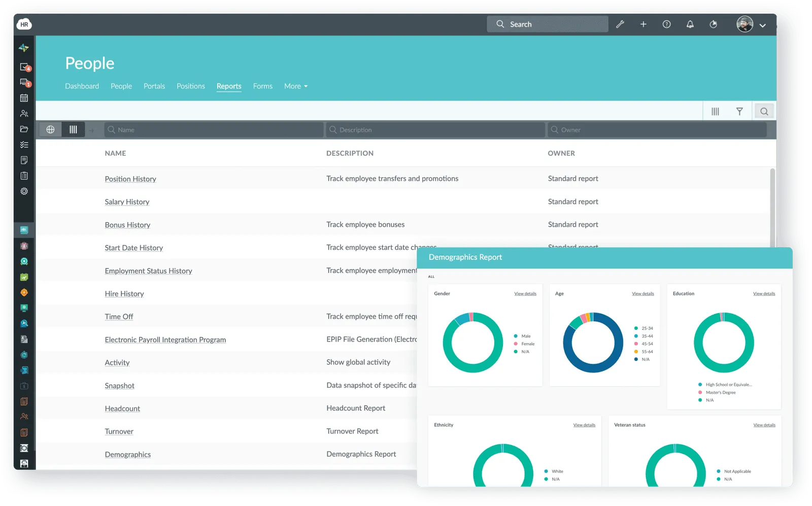812x506 pixels.
Task: Expand the More menu in People navigation
Action: point(296,86)
